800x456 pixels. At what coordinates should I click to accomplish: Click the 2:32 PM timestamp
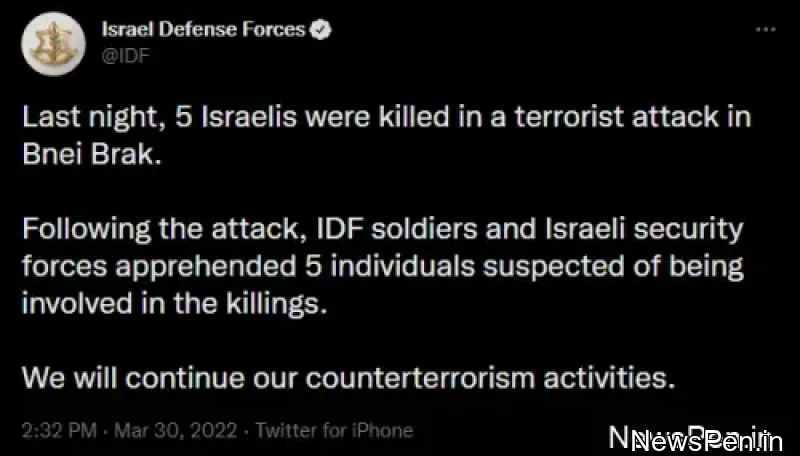59,431
